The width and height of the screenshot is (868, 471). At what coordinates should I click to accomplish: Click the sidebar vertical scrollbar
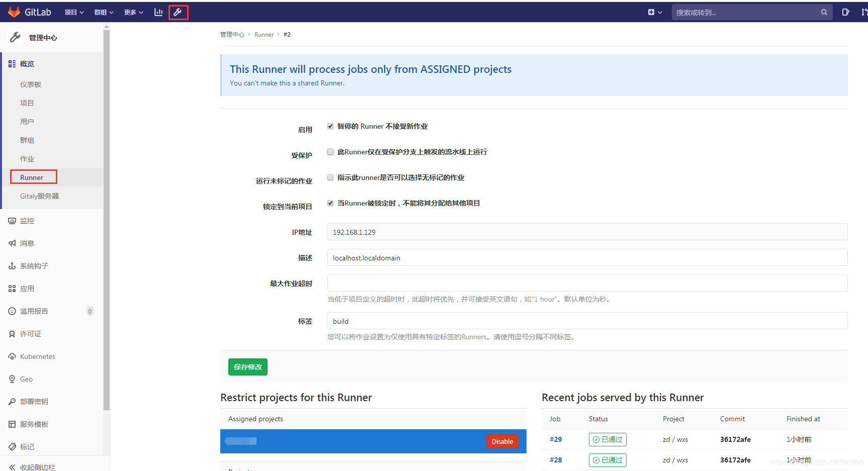(107, 220)
